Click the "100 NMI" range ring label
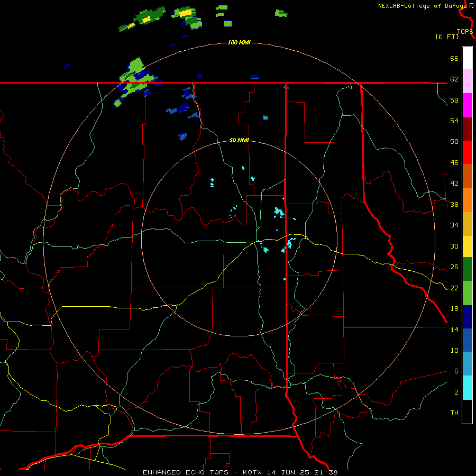The height and width of the screenshot is (476, 476). (239, 42)
